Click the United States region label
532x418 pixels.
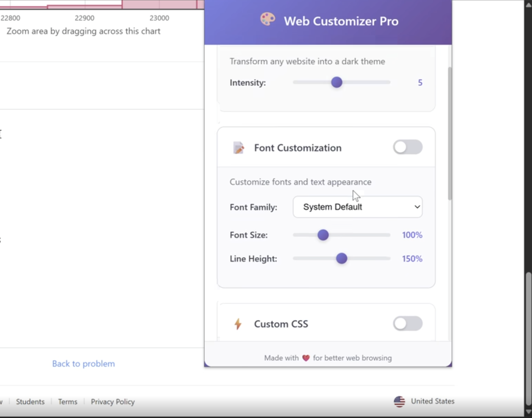pyautogui.click(x=433, y=401)
